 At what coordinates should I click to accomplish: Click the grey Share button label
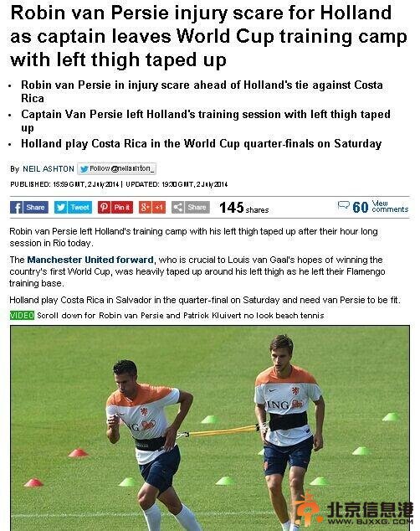[197, 207]
